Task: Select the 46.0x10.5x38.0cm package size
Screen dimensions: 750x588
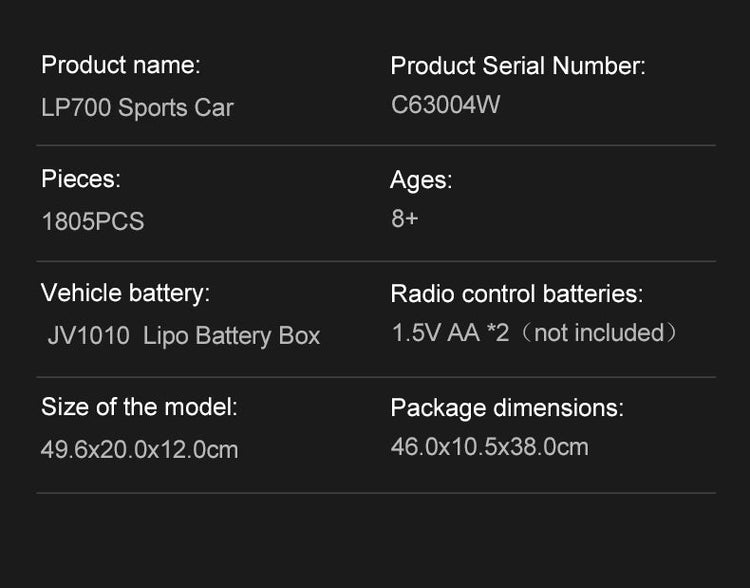Action: [489, 446]
